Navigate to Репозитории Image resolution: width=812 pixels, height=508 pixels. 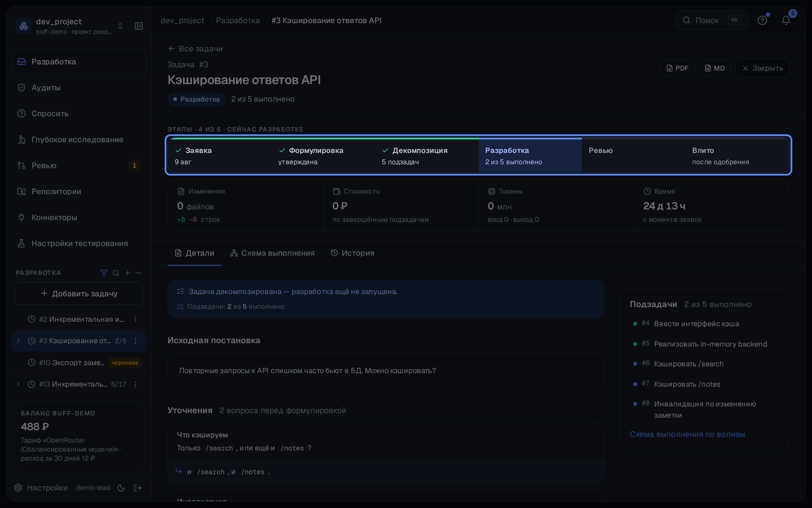(79, 191)
